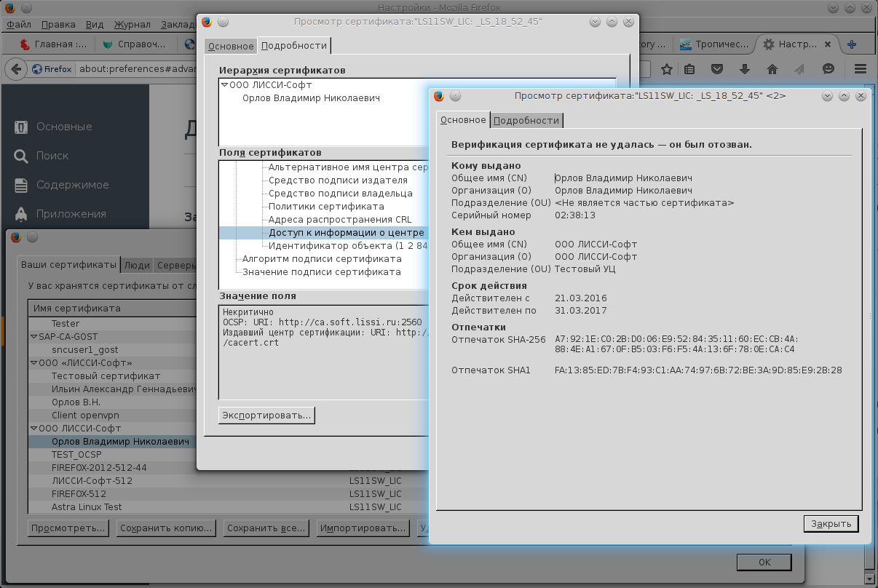Select Подробности tab in the background certificate viewer
Image resolution: width=878 pixels, height=588 pixels.
(294, 45)
